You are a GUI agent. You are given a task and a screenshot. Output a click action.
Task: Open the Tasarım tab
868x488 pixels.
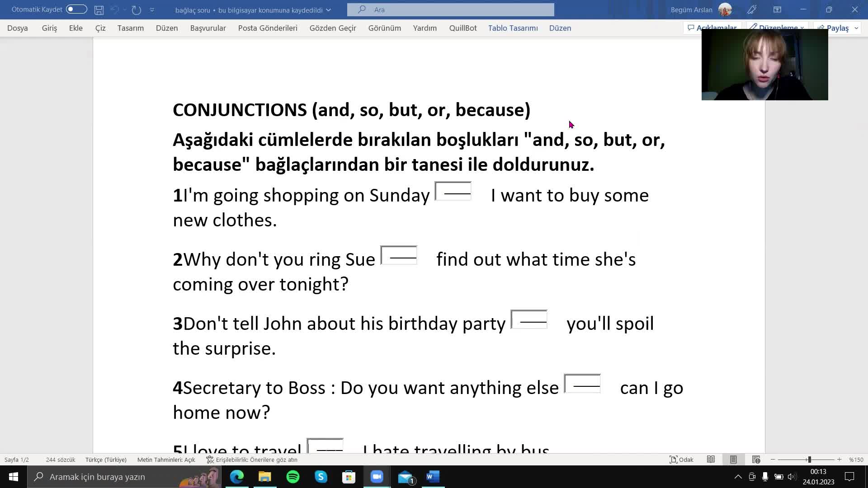pyautogui.click(x=131, y=28)
